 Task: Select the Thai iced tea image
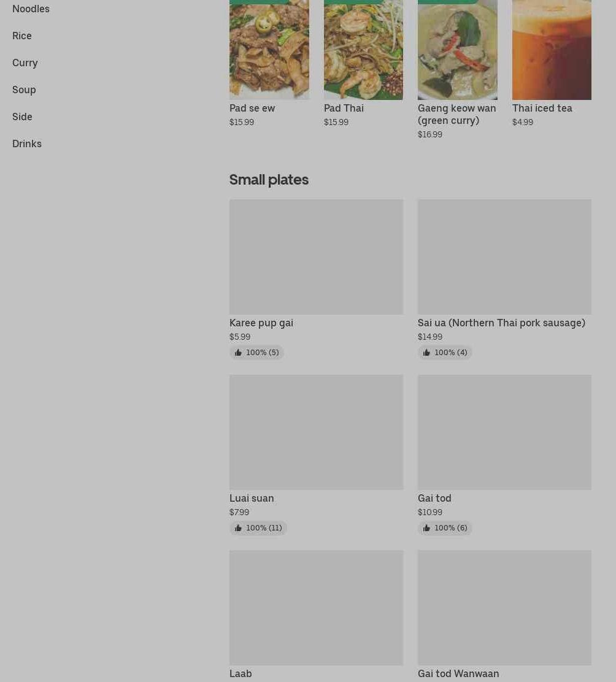click(552, 50)
